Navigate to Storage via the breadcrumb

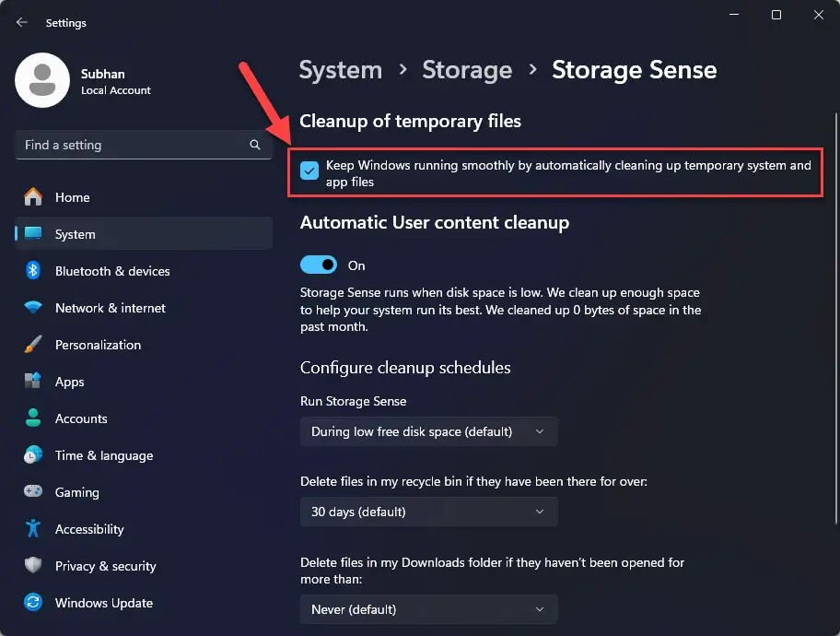[467, 70]
